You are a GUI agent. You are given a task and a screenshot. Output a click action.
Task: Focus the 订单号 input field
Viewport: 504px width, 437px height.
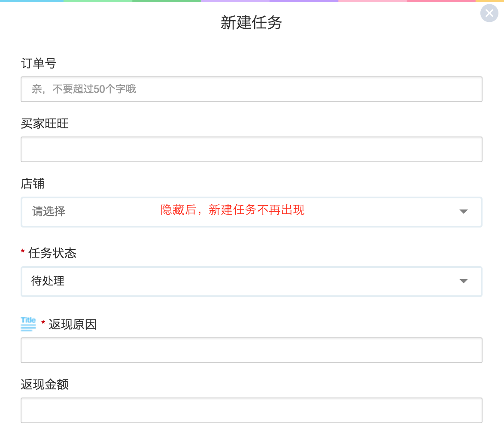point(251,89)
